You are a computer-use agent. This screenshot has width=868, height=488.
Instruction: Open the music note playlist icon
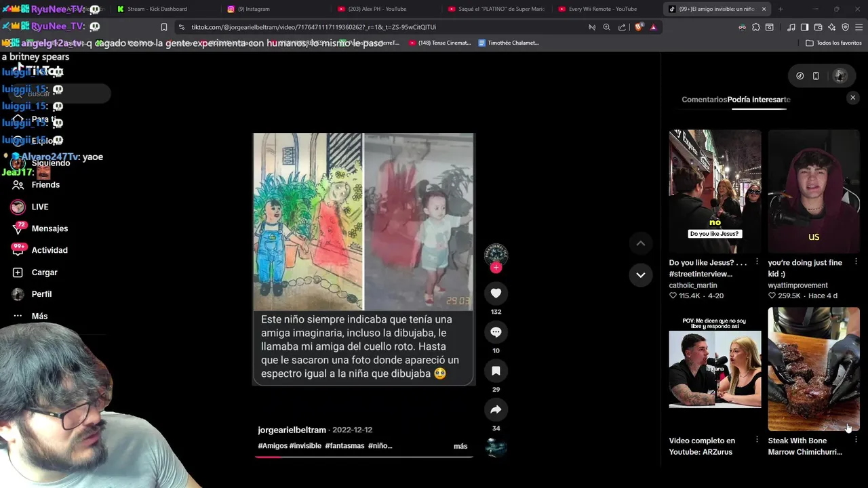tap(791, 27)
